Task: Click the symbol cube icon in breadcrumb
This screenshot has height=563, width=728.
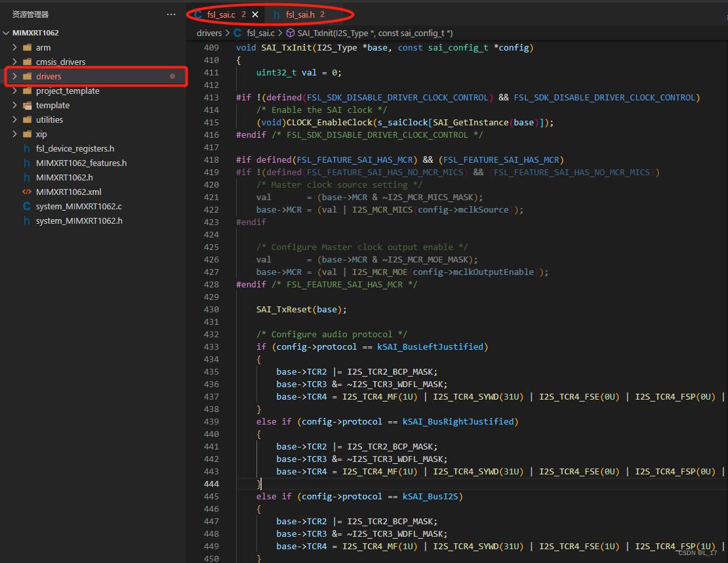Action: 290,33
